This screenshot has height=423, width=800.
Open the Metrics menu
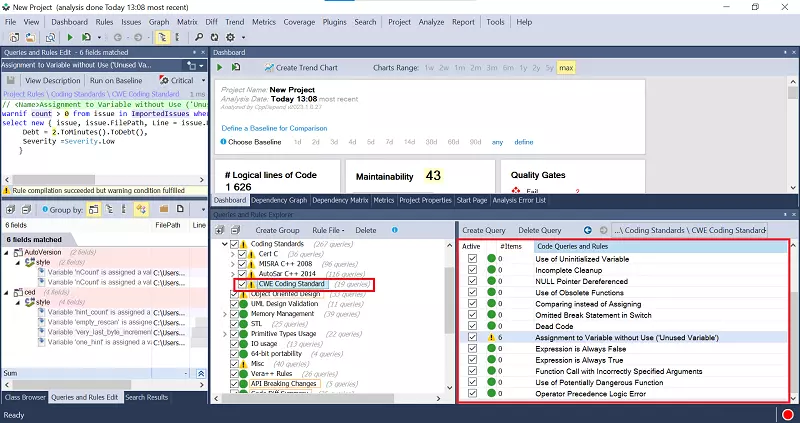coord(264,22)
